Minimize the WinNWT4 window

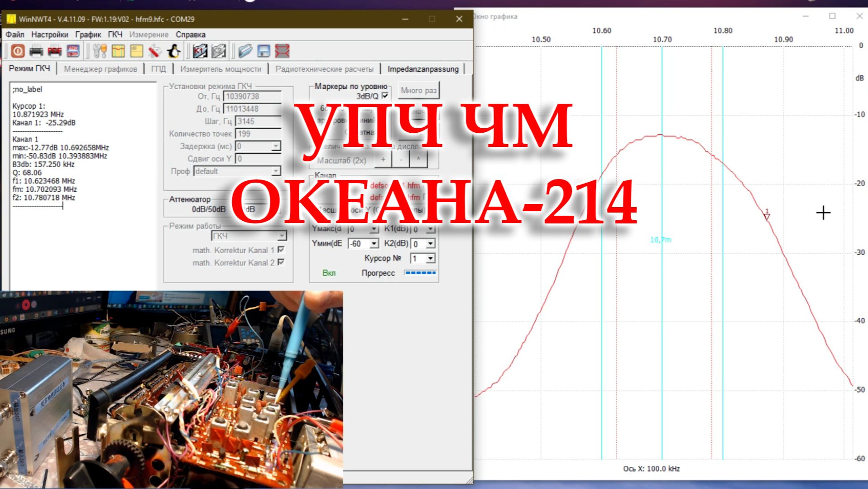click(405, 19)
